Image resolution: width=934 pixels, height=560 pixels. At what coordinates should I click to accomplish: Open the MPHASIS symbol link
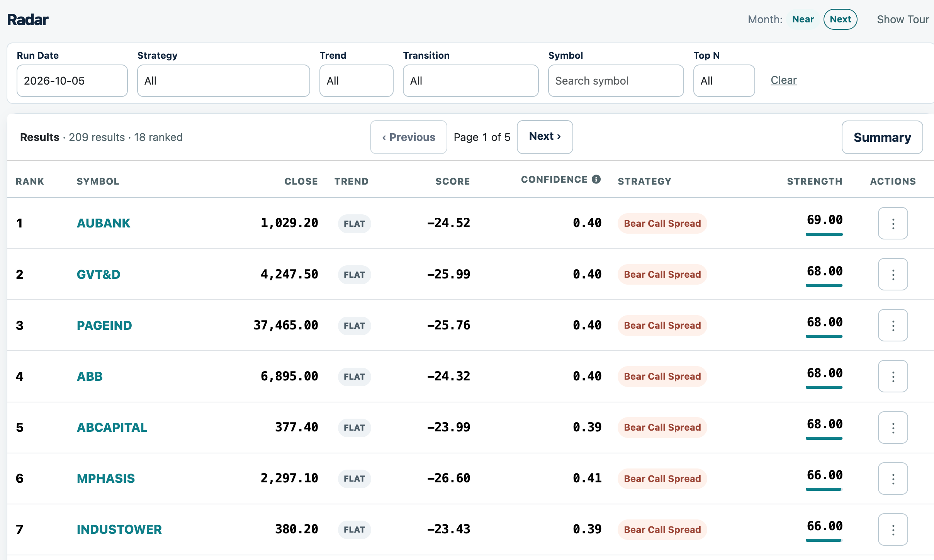tap(106, 479)
